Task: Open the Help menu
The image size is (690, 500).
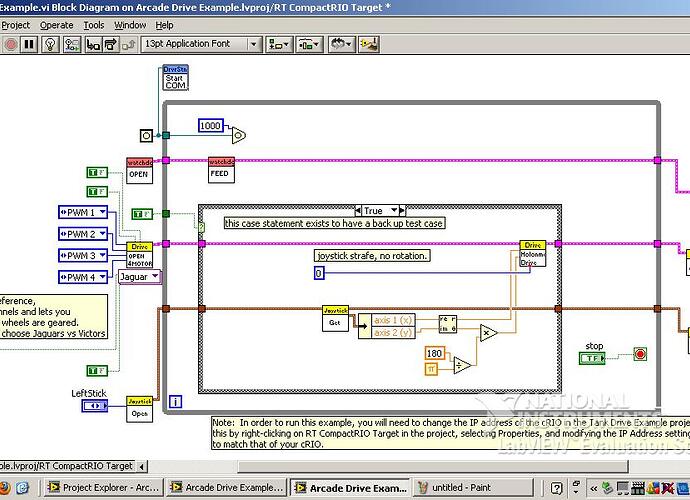Action: 164,25
